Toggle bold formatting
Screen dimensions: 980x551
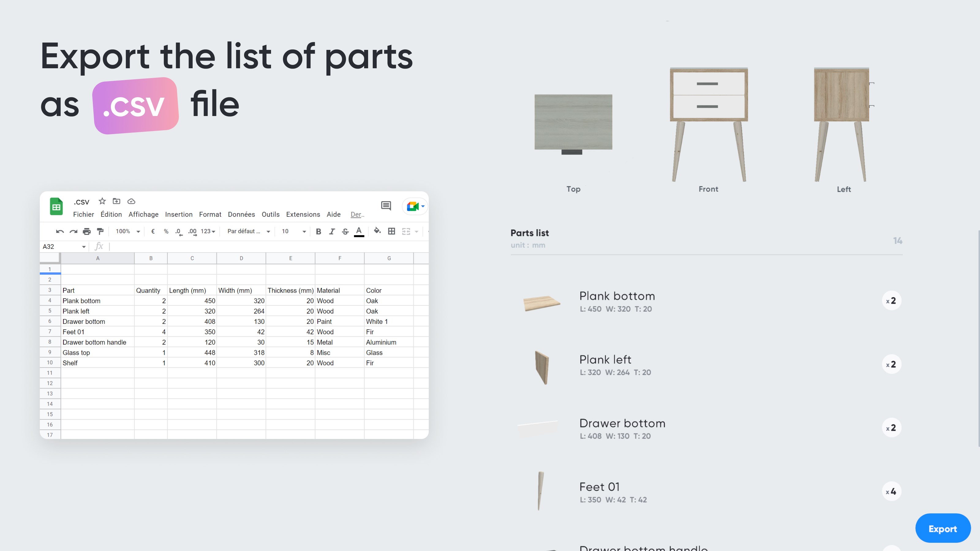[x=318, y=231]
